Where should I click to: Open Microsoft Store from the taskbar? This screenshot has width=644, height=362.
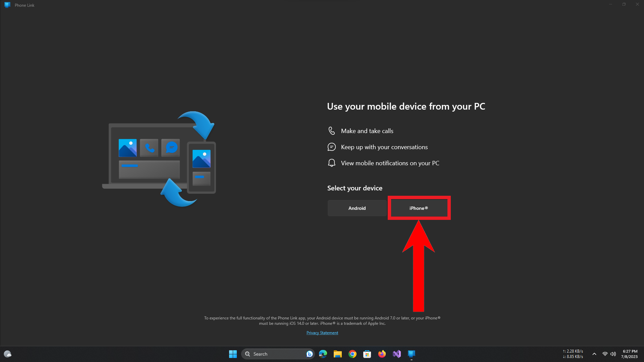coord(367,354)
